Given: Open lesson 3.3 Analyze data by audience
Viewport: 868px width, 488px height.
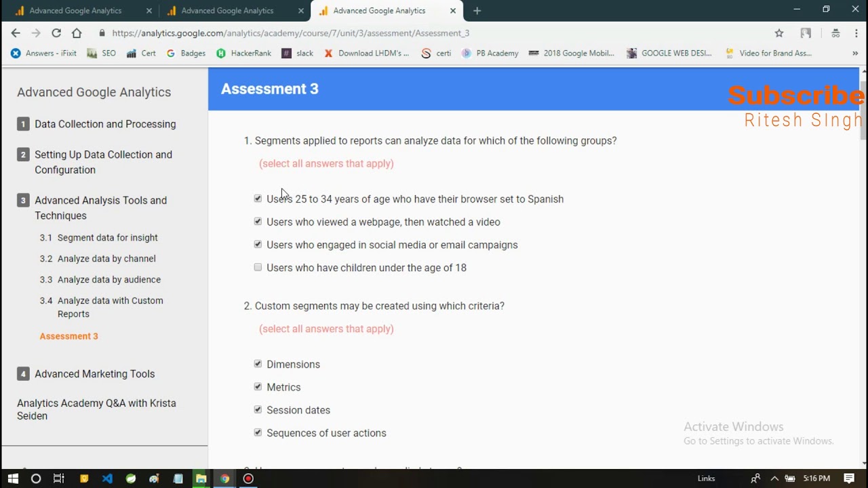Looking at the screenshot, I should [x=100, y=279].
